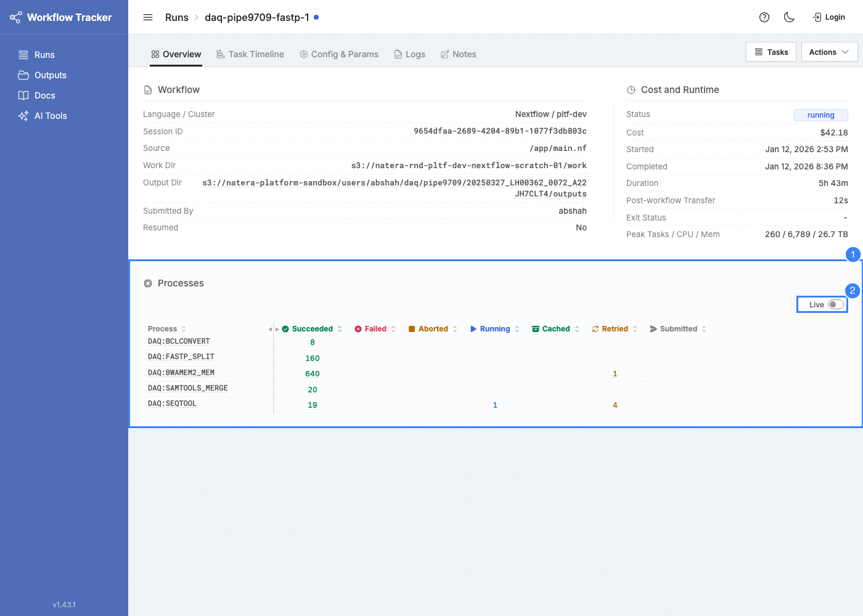
Task: Click the v1.43.1 version label
Action: tap(64, 605)
